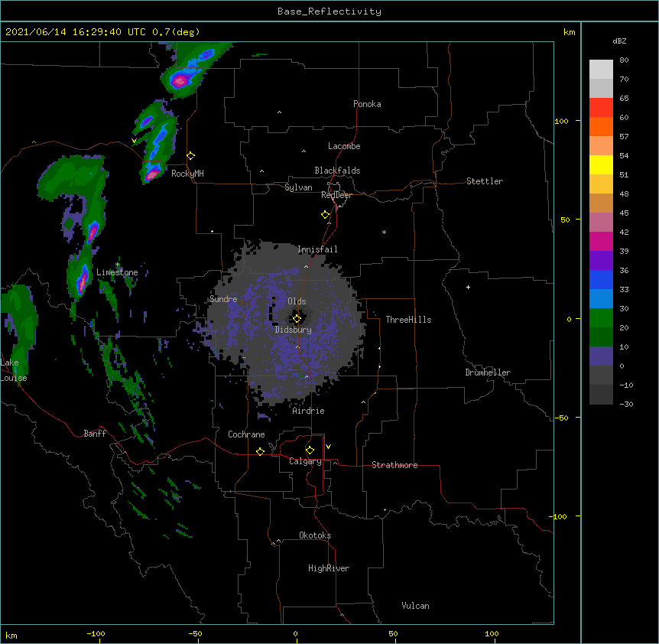Click the ThreeHills label
This screenshot has width=659, height=644.
click(408, 320)
